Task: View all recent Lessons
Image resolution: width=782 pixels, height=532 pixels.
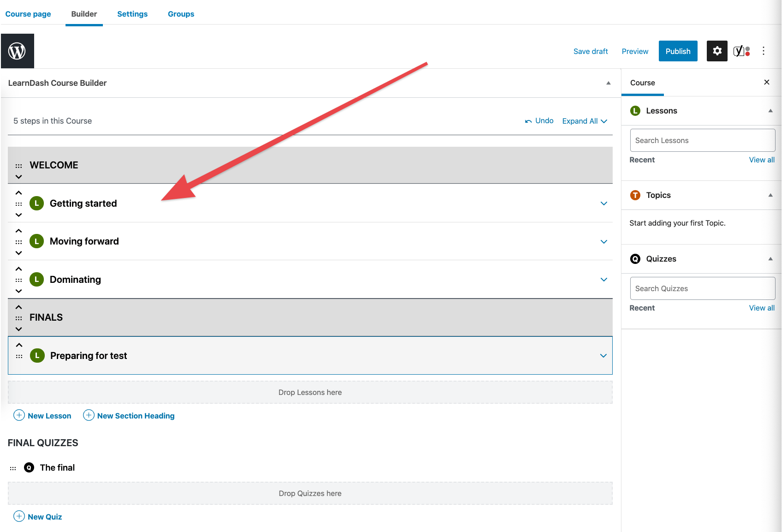Action: pos(762,160)
